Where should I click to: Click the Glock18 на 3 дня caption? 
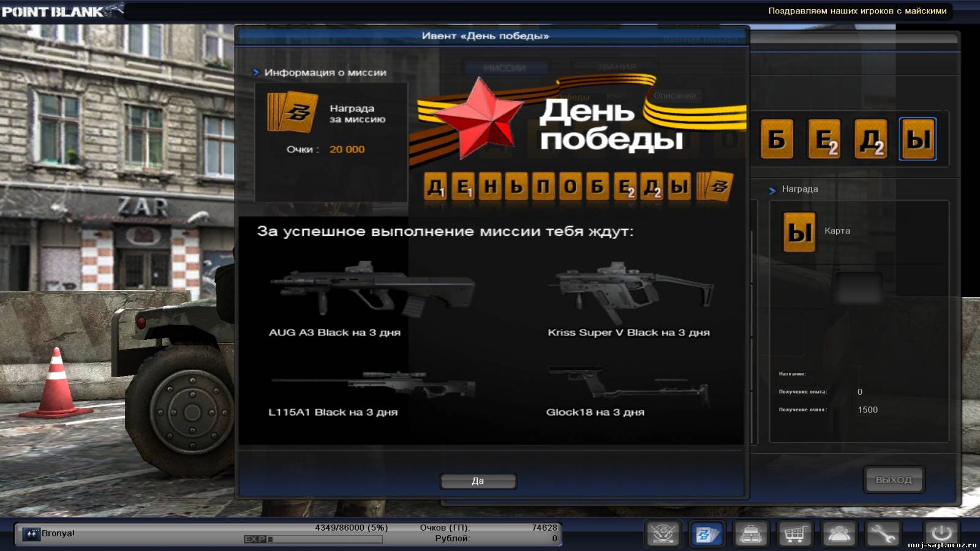click(x=595, y=412)
